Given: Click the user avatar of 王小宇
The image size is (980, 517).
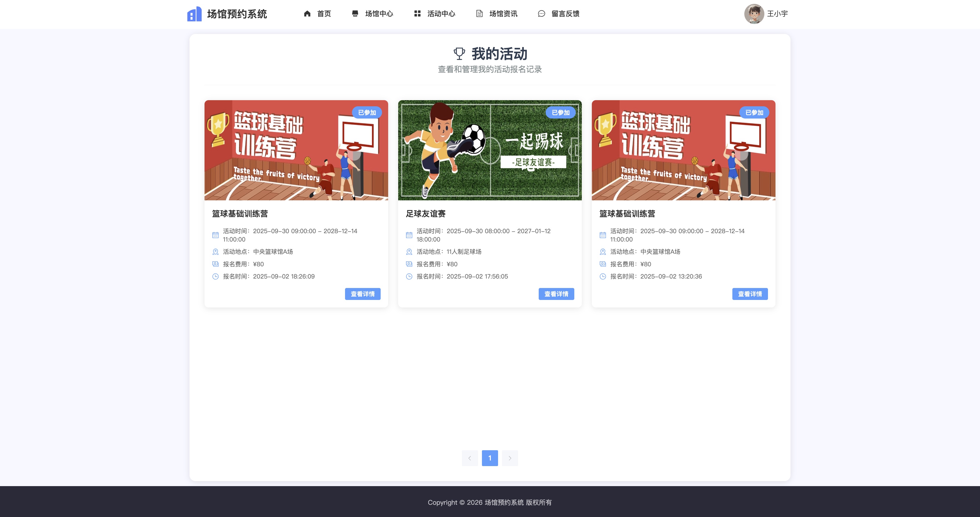Looking at the screenshot, I should [x=754, y=14].
